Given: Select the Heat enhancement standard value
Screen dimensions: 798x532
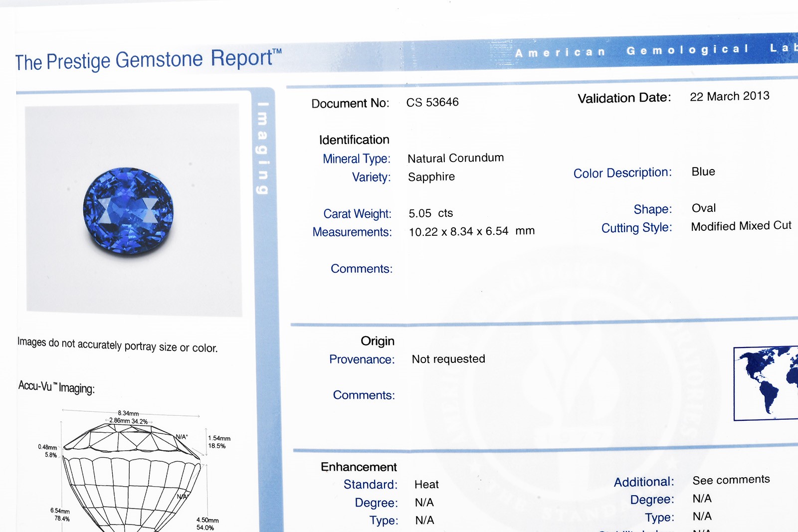Looking at the screenshot, I should pyautogui.click(x=426, y=484).
